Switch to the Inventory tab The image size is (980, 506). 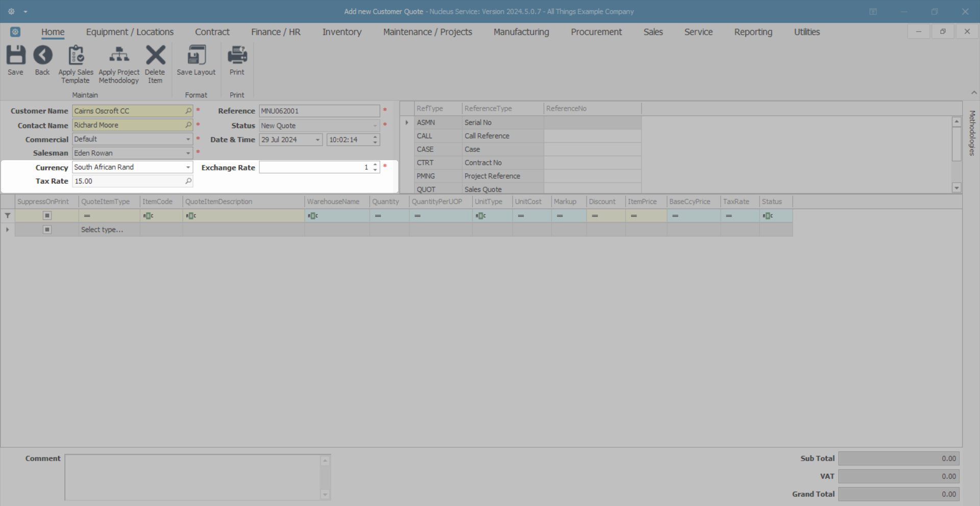click(x=342, y=32)
